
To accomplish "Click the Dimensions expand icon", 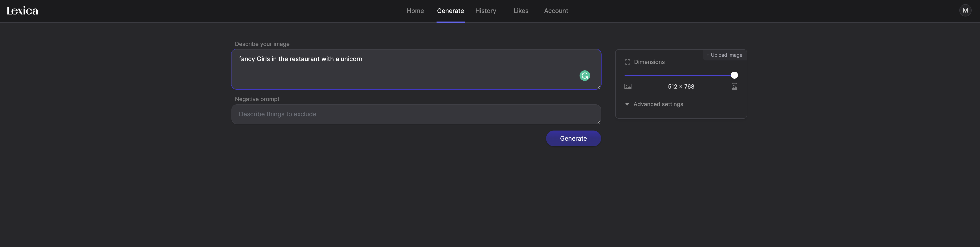I will (627, 62).
